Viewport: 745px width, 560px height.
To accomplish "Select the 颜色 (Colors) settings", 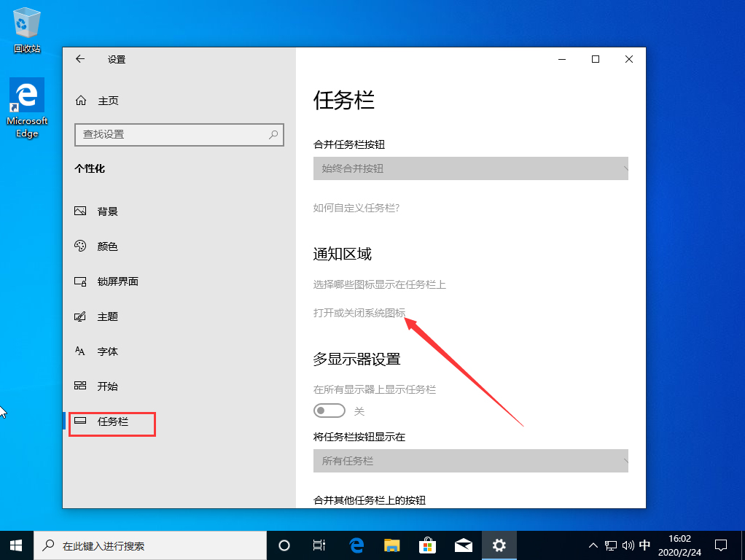I will (x=107, y=246).
